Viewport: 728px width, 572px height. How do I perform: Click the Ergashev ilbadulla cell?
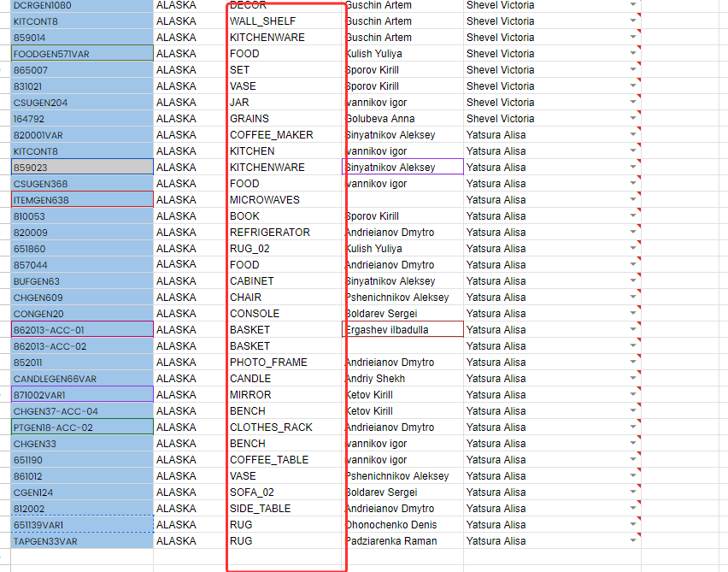click(x=402, y=329)
